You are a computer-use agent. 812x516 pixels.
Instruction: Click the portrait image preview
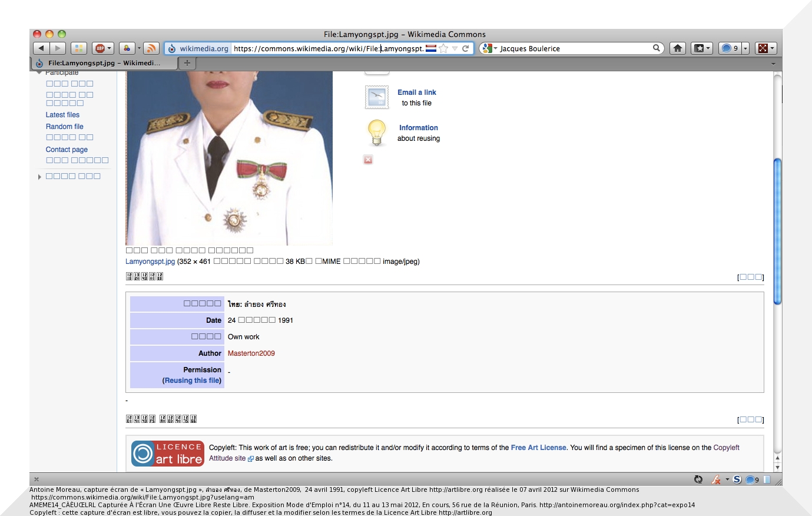click(229, 158)
